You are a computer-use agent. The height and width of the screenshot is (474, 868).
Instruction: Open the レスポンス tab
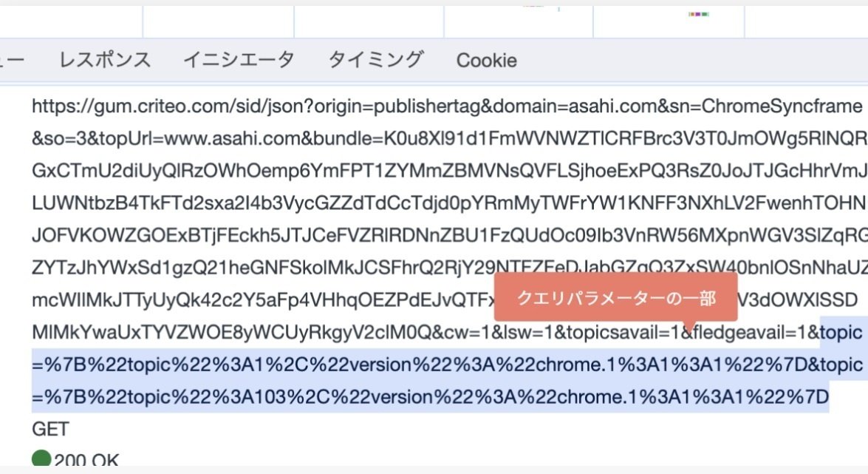[105, 60]
